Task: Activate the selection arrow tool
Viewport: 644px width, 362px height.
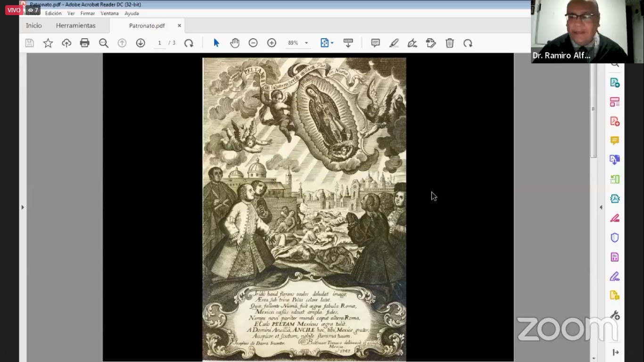Action: pos(216,43)
